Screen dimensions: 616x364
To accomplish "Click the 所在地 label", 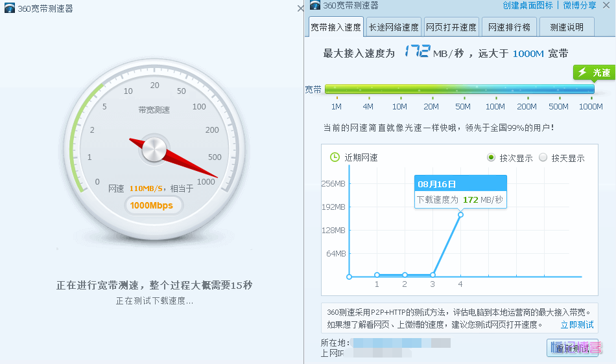I will point(335,343).
